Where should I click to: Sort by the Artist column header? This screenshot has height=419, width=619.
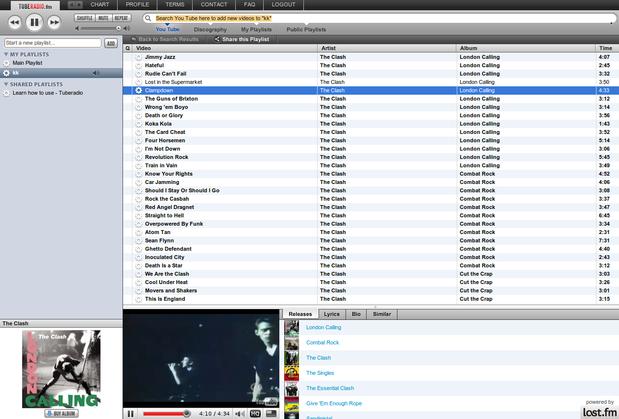pyautogui.click(x=387, y=48)
